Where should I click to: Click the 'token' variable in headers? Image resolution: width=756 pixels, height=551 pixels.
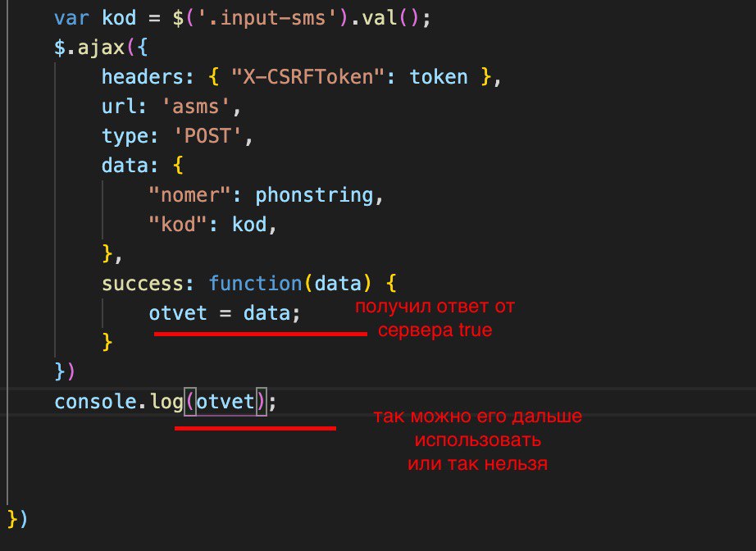coord(439,77)
